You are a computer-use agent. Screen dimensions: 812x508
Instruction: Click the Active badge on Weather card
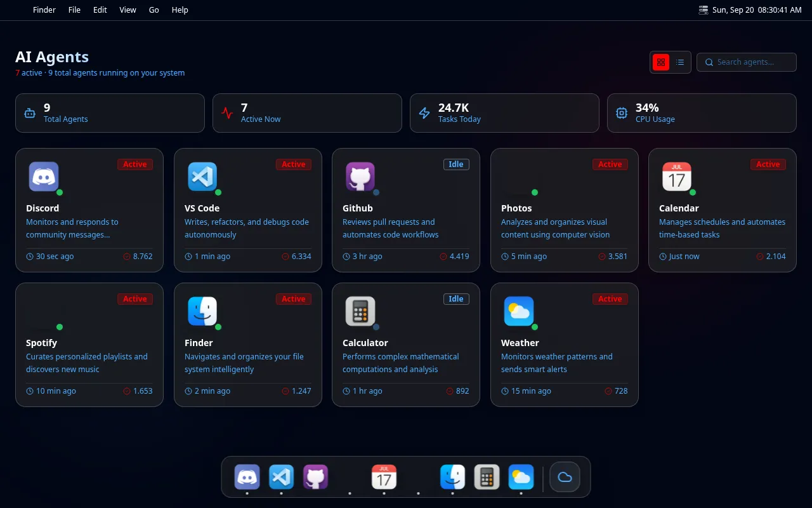click(610, 299)
